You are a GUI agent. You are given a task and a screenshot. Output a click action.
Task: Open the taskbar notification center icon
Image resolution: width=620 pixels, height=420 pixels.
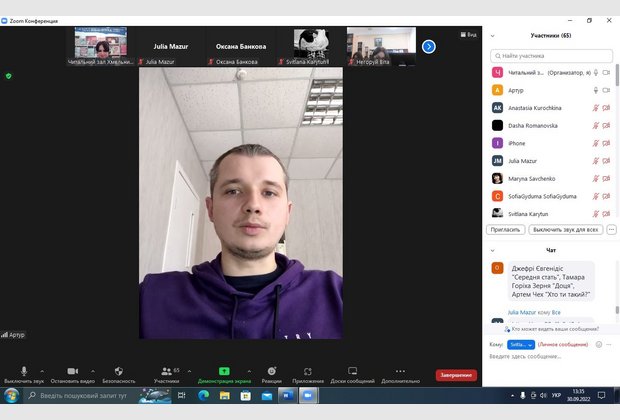pyautogui.click(x=601, y=395)
